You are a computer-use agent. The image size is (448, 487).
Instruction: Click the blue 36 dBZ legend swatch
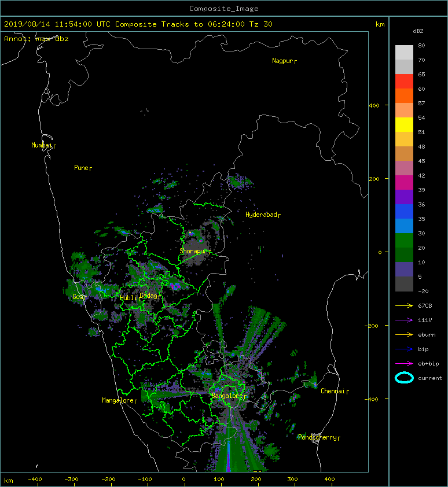pyautogui.click(x=404, y=211)
